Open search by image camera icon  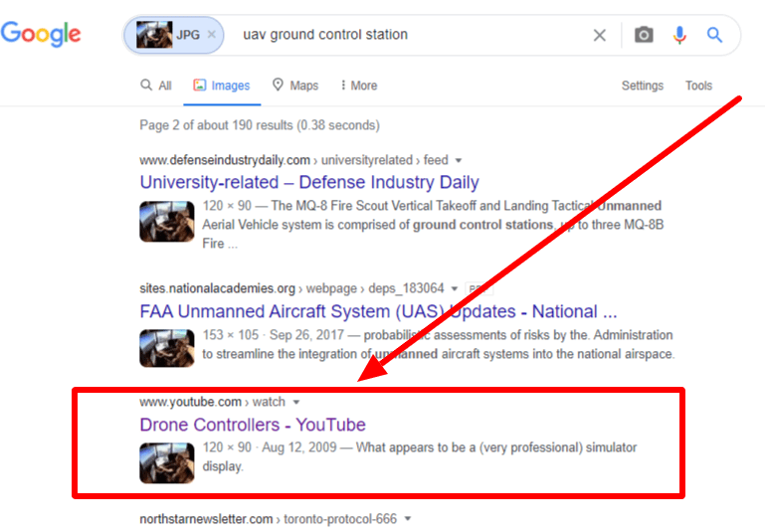(x=644, y=35)
